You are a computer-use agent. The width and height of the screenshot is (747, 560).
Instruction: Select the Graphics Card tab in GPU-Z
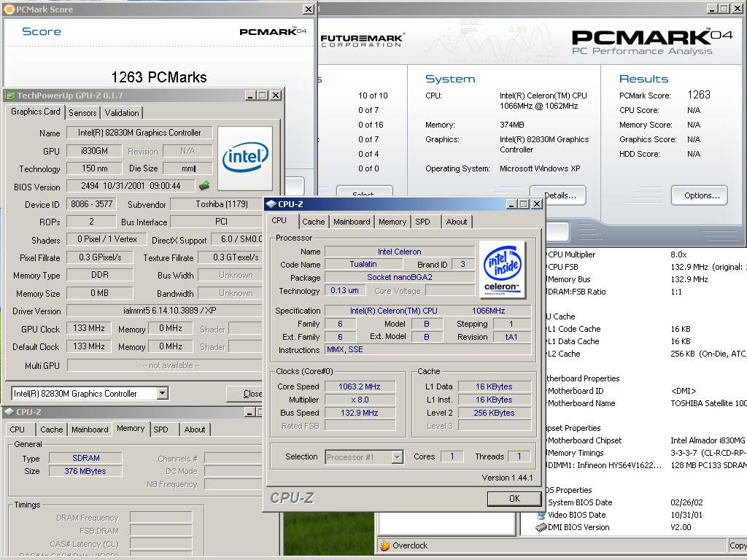(x=36, y=112)
